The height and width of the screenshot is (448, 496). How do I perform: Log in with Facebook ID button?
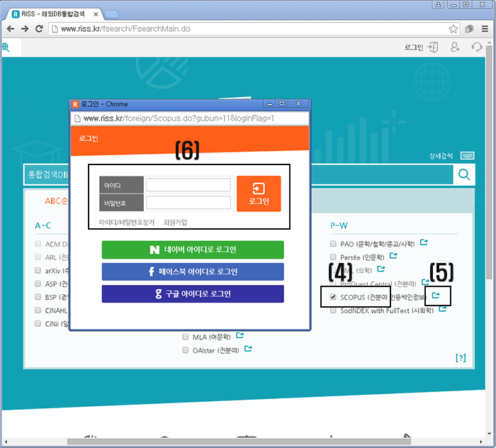(x=193, y=271)
